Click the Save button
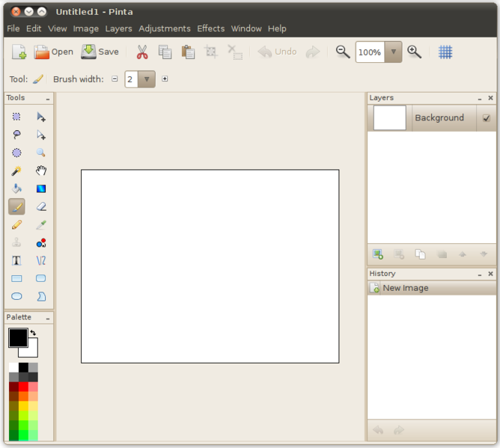Screen dimensions: 500x448 pos(100,52)
